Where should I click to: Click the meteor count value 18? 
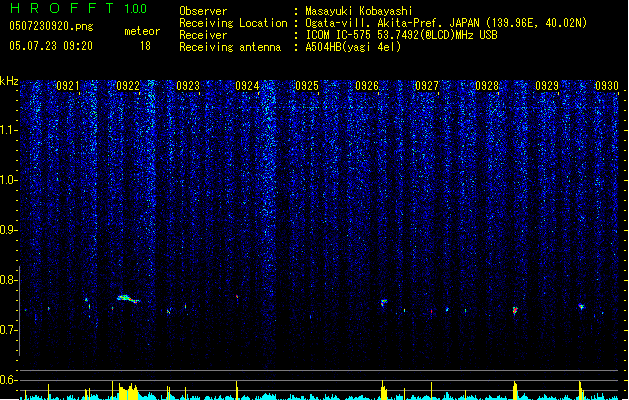pos(145,46)
